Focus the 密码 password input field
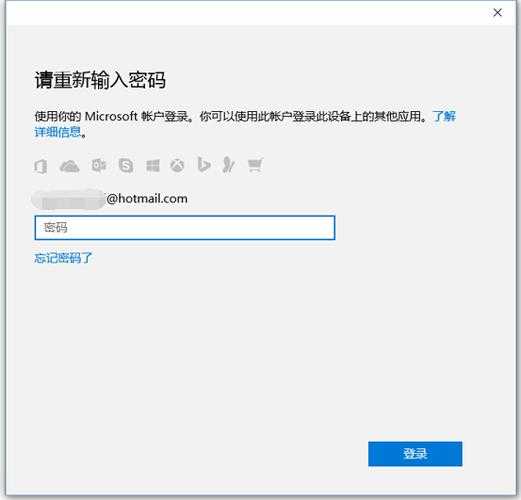 coord(185,228)
